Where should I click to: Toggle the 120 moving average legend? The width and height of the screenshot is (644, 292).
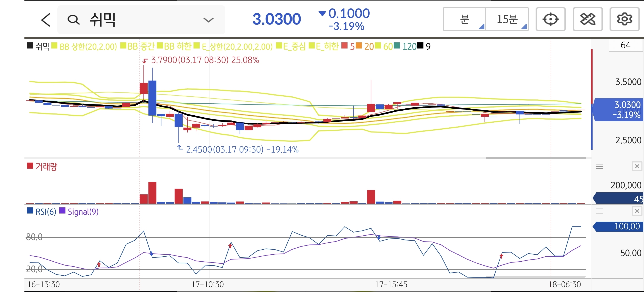tap(406, 46)
